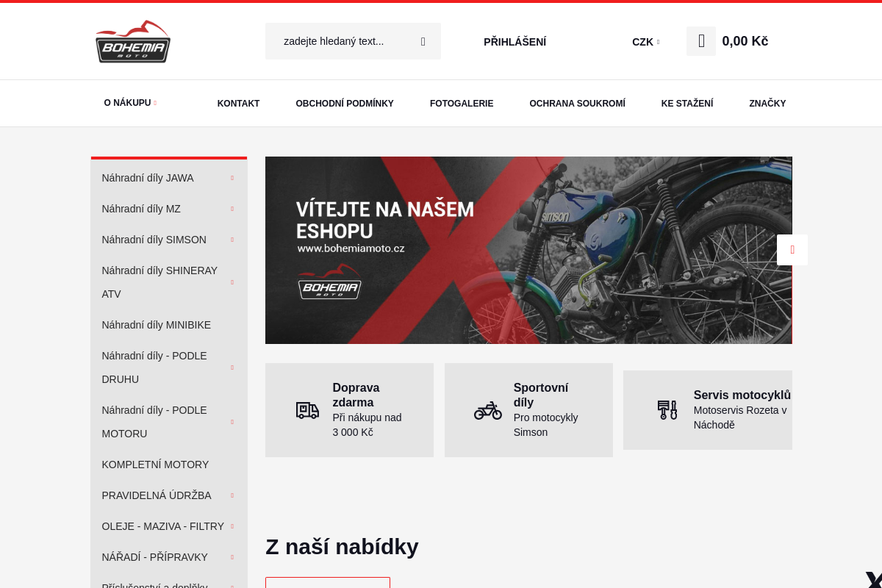882x588 pixels.
Task: Open the Fotogalerie menu item
Action: [x=462, y=104]
